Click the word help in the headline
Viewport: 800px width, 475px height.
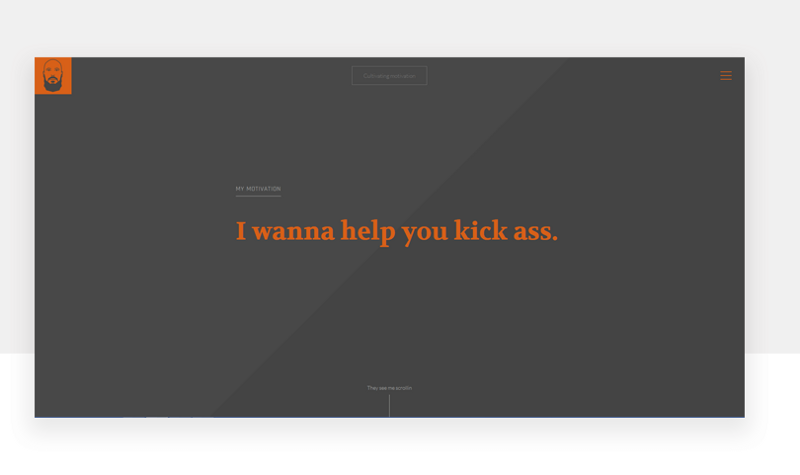[x=368, y=232]
